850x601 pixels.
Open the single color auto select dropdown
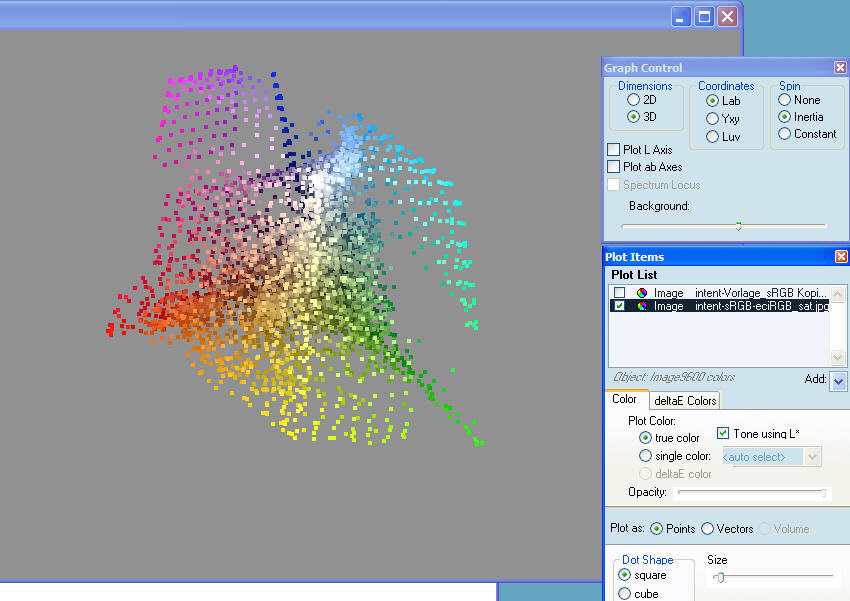[x=812, y=457]
